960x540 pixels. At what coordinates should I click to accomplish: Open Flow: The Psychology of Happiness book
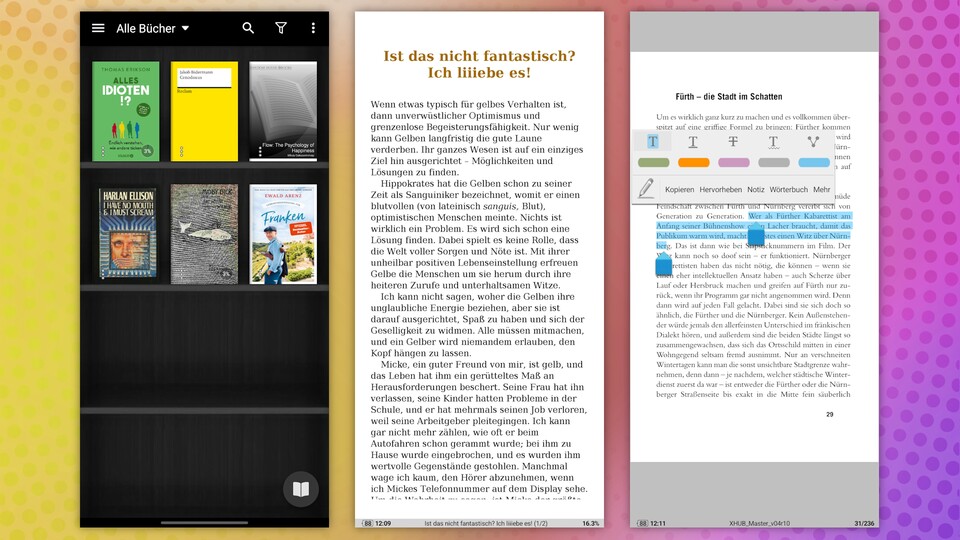pos(283,111)
